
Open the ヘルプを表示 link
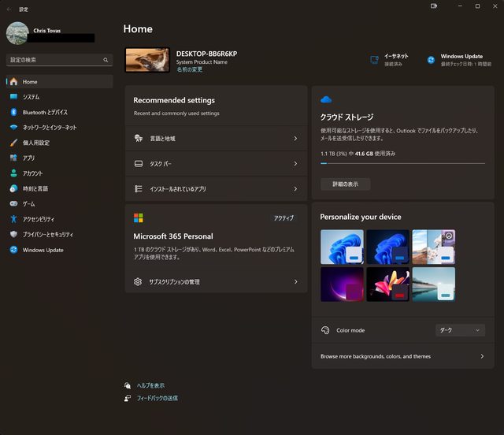[150, 385]
